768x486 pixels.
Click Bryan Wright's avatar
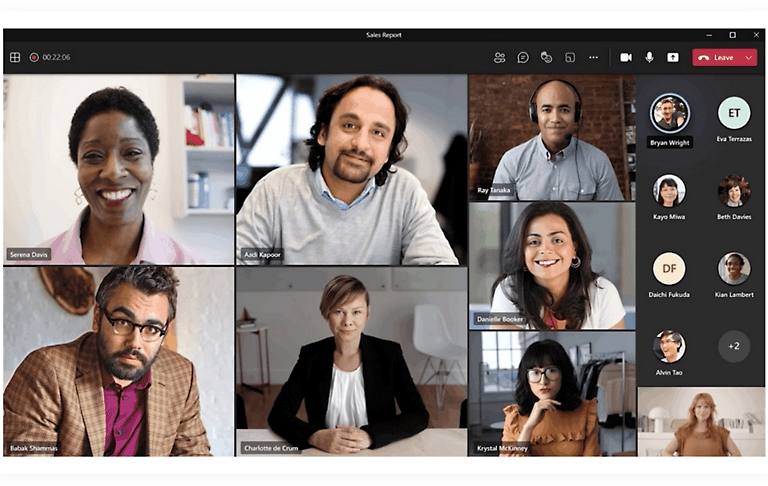pyautogui.click(x=670, y=113)
